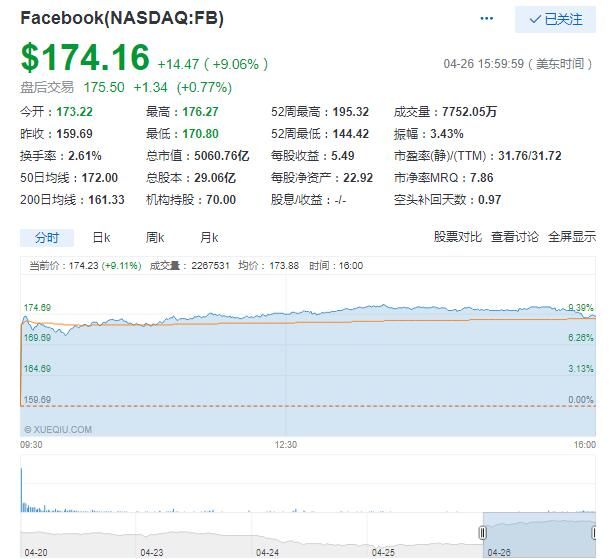
Task: Click the 04-20 date on the navigator timeline
Action: (36, 552)
